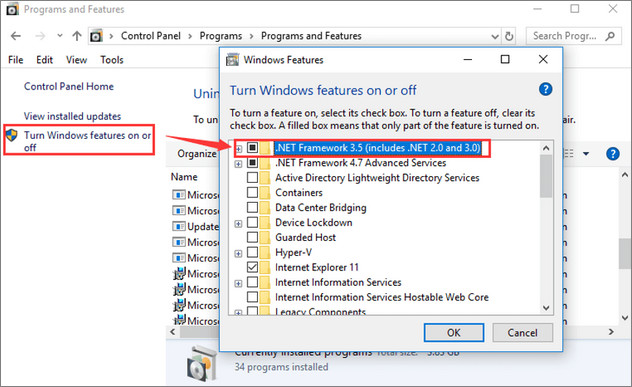This screenshot has height=387, width=632.
Task: Click the Windows Features list scrollbar thumb
Action: [546, 177]
